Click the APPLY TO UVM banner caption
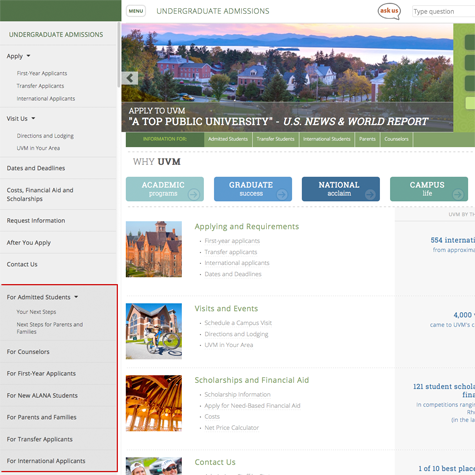The width and height of the screenshot is (475, 475). point(157,111)
